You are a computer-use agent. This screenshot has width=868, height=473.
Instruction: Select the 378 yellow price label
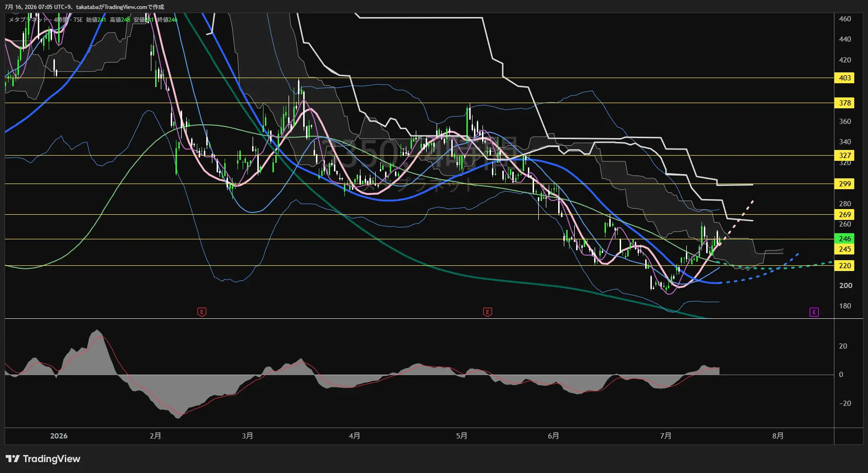point(845,103)
